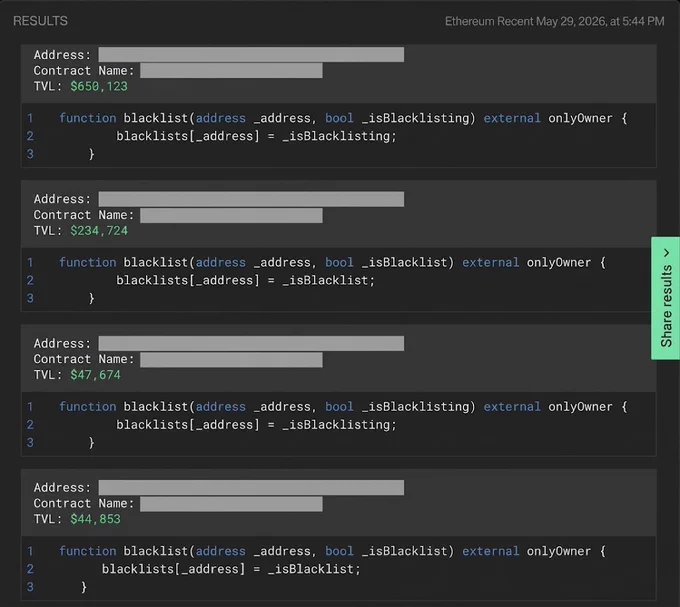The width and height of the screenshot is (680, 607).
Task: Click blacklists assignment line in $47,674 result
Action: coord(256,424)
